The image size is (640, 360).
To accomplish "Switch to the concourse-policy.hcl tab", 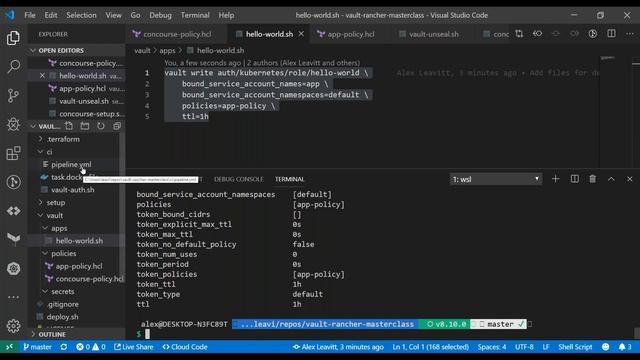I will click(x=176, y=34).
